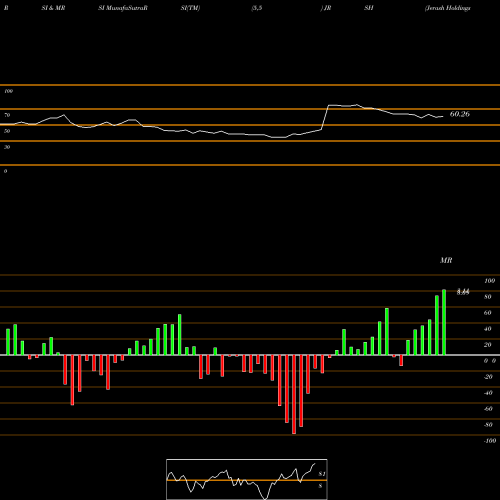The width and height of the screenshot is (500, 500).
Task: Click the MR axis label -100
Action: click(490, 441)
